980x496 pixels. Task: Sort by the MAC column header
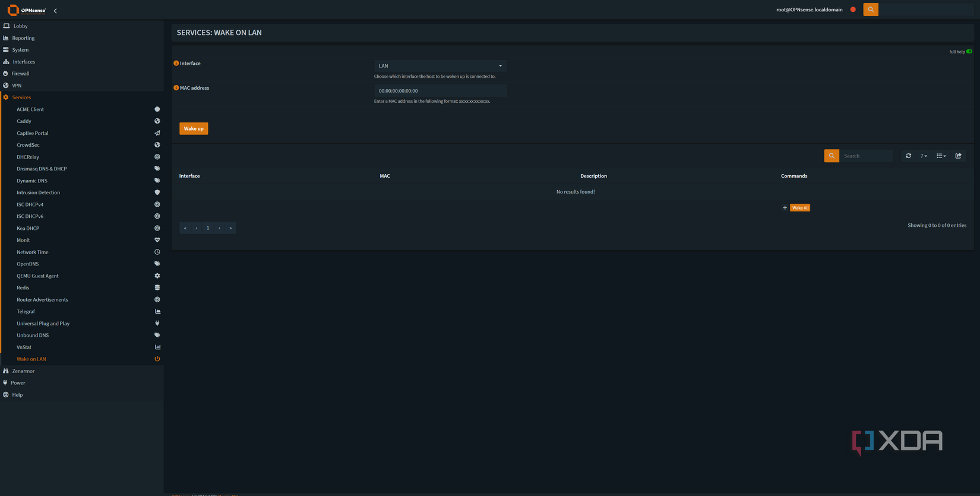385,176
